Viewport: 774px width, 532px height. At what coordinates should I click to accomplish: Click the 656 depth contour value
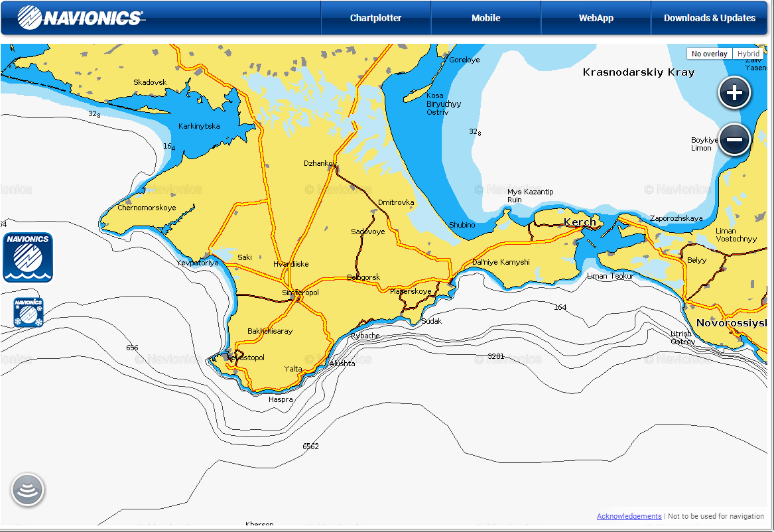132,348
